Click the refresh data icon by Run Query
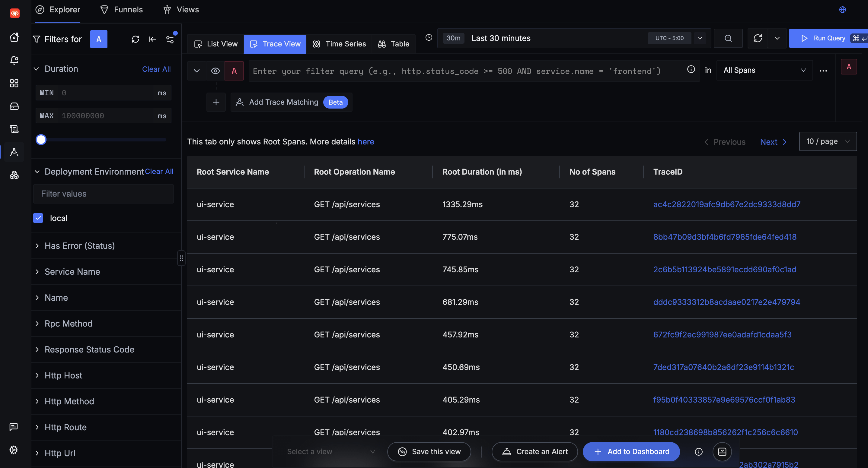Image resolution: width=868 pixels, height=468 pixels. [x=758, y=38]
